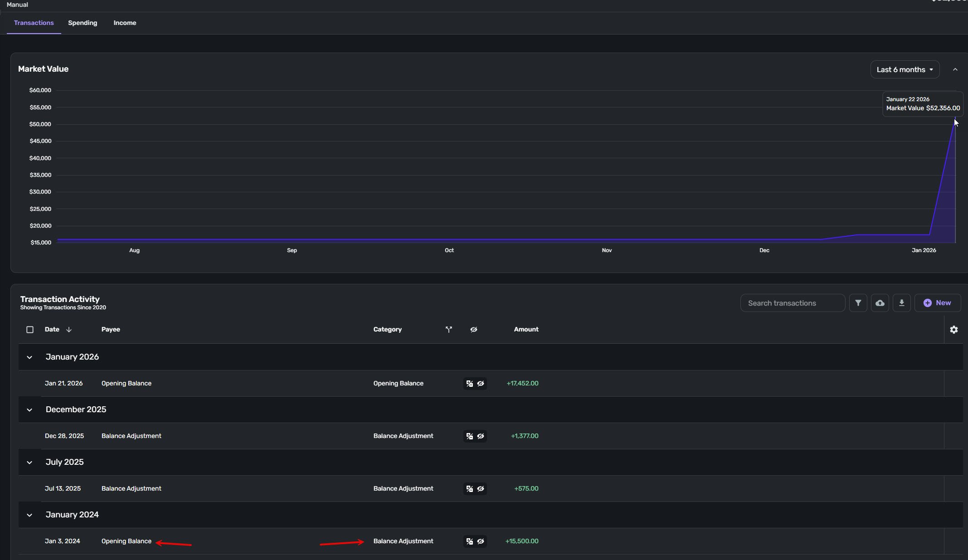This screenshot has width=968, height=560.
Task: Open table column settings gear
Action: click(x=953, y=330)
